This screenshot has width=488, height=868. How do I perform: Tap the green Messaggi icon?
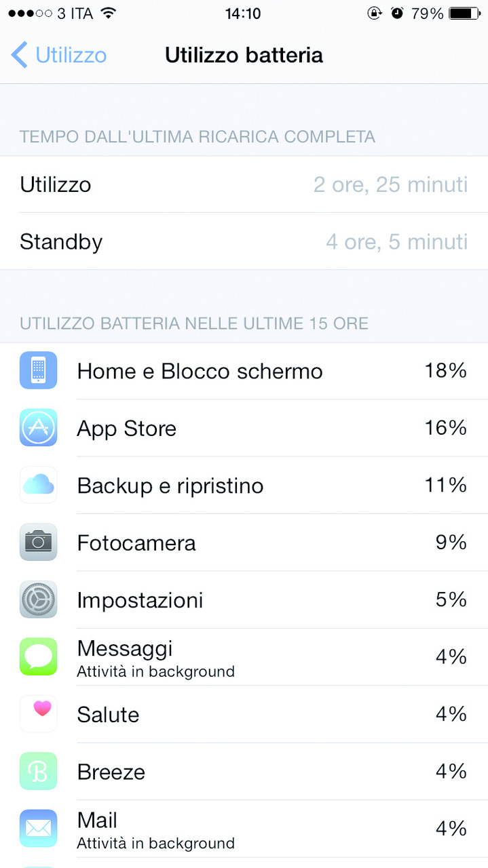point(38,656)
